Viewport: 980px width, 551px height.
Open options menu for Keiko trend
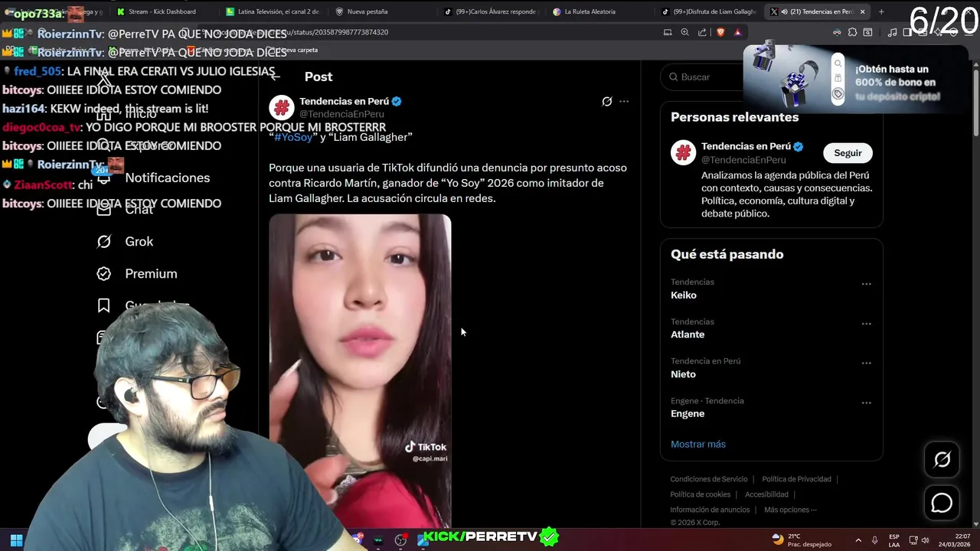[x=866, y=284]
